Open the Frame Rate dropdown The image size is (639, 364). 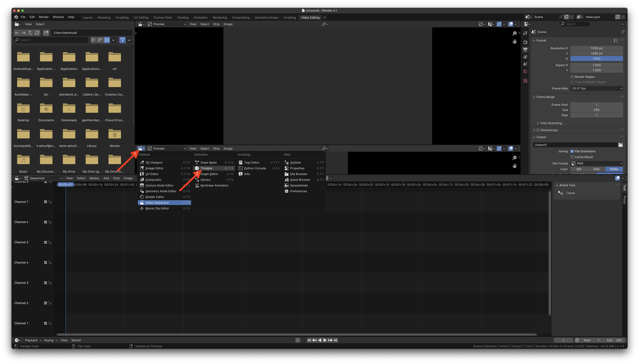tap(597, 88)
